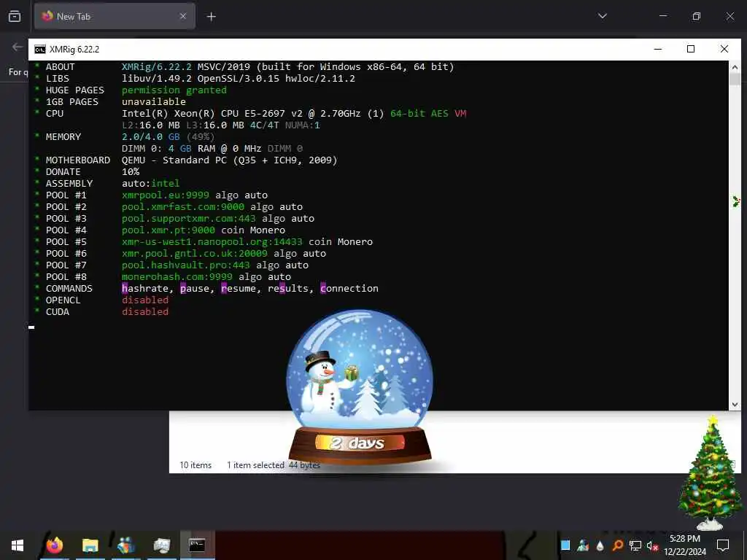Click the blue square tray icon
The height and width of the screenshot is (560, 747).
point(565,545)
